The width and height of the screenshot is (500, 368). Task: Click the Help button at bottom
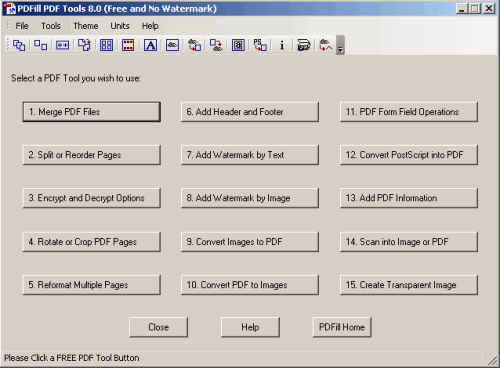pyautogui.click(x=250, y=327)
